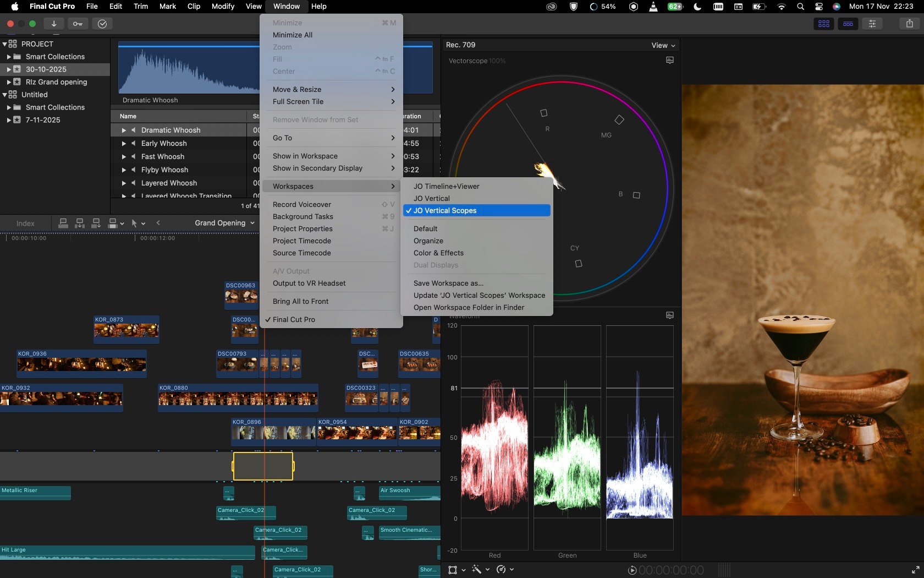Image resolution: width=924 pixels, height=578 pixels.
Task: Expand the Fast Whoosh clip row
Action: point(124,157)
